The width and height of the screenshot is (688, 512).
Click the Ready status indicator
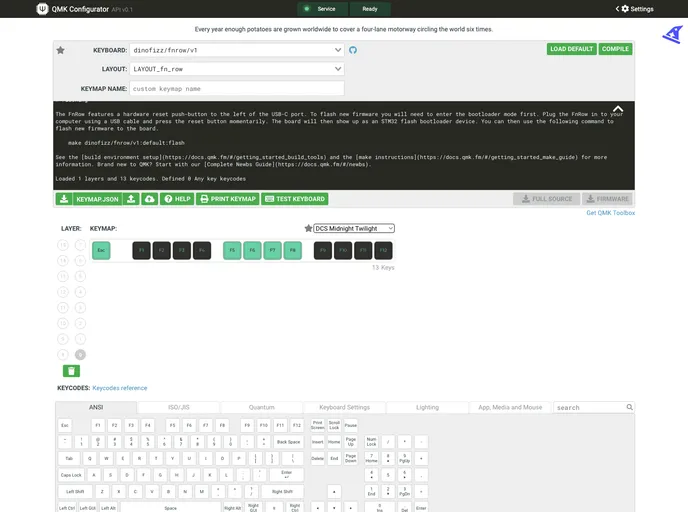pyautogui.click(x=370, y=9)
